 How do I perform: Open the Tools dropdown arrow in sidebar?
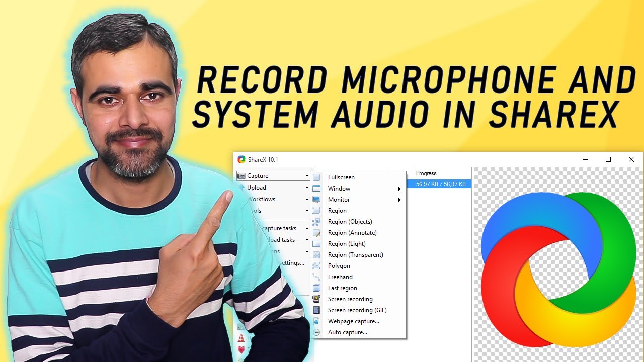(307, 211)
